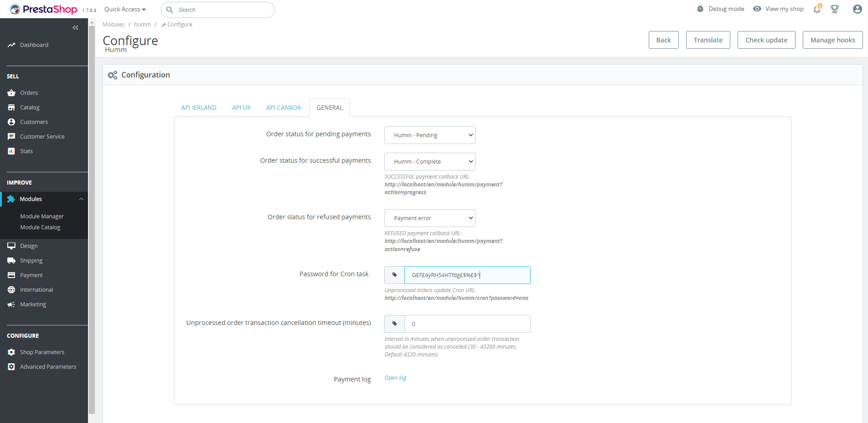The image size is (868, 423).
Task: Click the Manage hooks button
Action: tap(833, 40)
